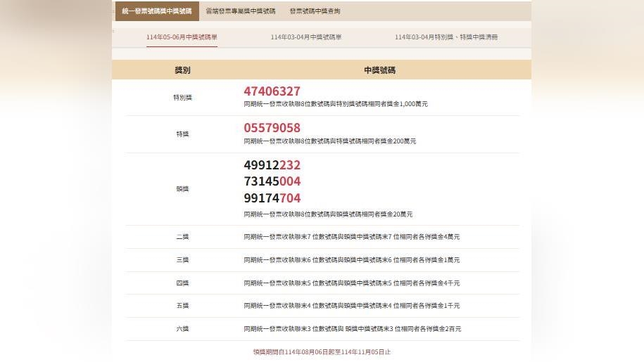This screenshot has width=644, height=362.
Task: Click the 領獎期間 redemption period notice
Action: coord(322,351)
